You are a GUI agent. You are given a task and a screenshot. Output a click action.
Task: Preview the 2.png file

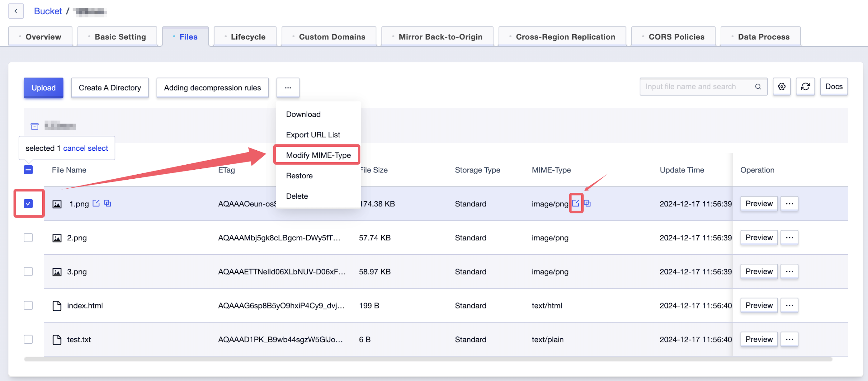click(759, 238)
